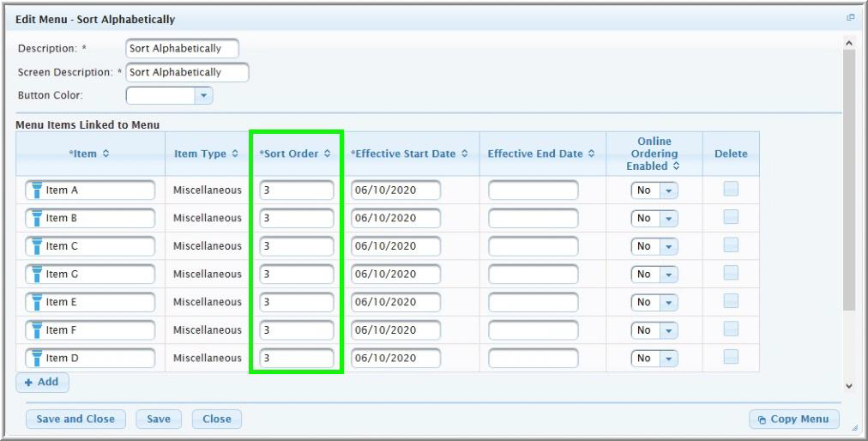Screen dimensions: 868x441
Task: Open Online Ordering dropdown for Item F
Action: [x=668, y=330]
